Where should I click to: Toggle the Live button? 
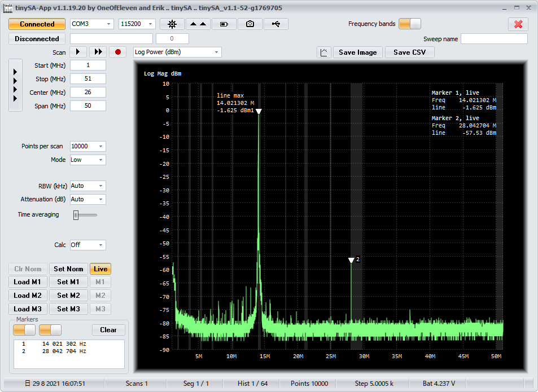[x=100, y=269]
